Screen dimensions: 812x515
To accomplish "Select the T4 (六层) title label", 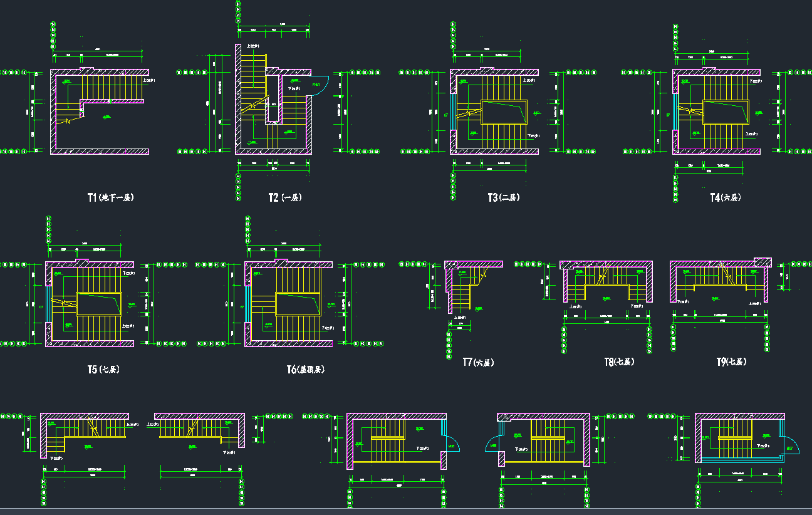I will [x=725, y=197].
